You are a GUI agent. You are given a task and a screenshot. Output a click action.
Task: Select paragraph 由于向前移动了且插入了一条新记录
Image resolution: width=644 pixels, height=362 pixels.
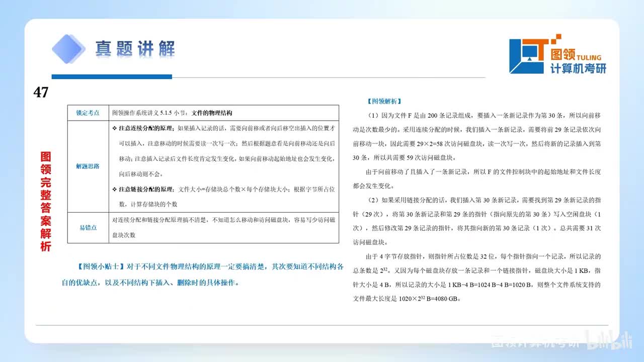pyautogui.click(x=477, y=178)
